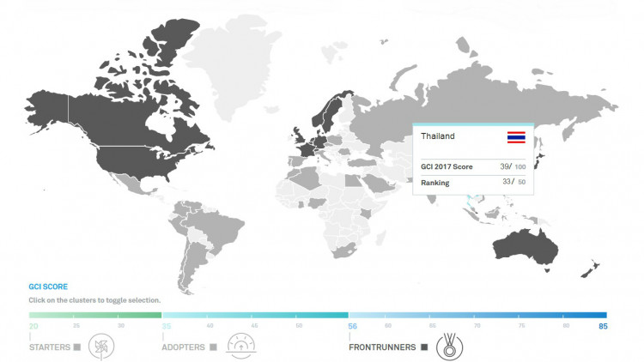Select Mexico on the map
Screen dimensions: 644x362
[x=131, y=184]
